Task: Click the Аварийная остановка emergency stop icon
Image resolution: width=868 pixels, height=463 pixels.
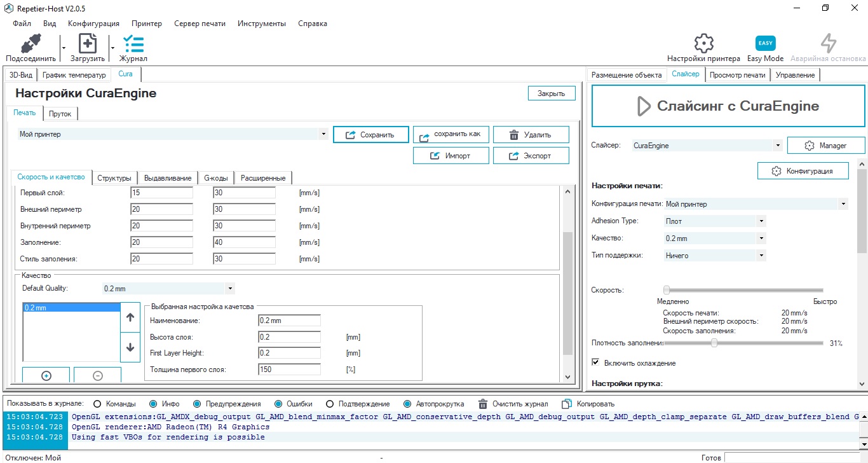Action: (x=828, y=43)
